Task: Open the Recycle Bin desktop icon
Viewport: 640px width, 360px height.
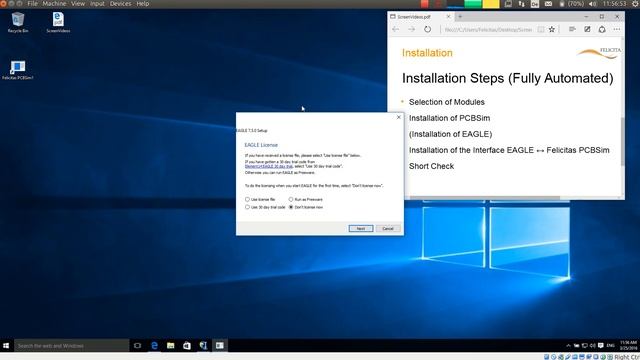Action: (18, 22)
